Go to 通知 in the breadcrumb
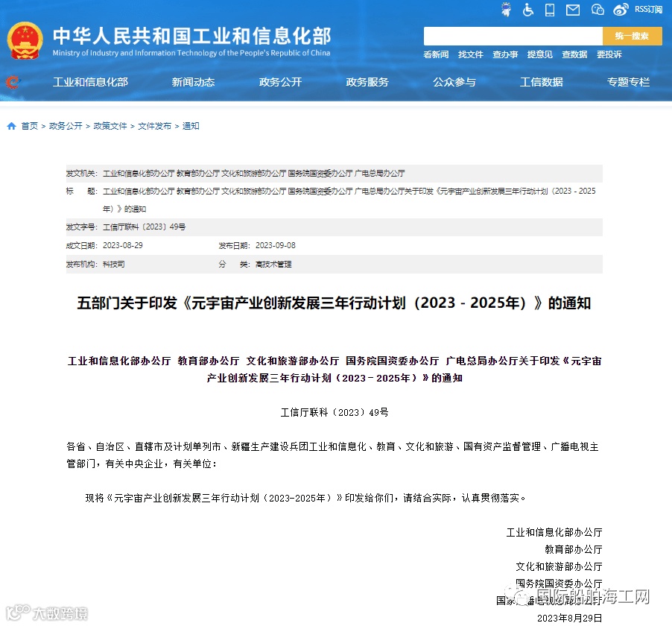The width and height of the screenshot is (672, 626). point(191,126)
